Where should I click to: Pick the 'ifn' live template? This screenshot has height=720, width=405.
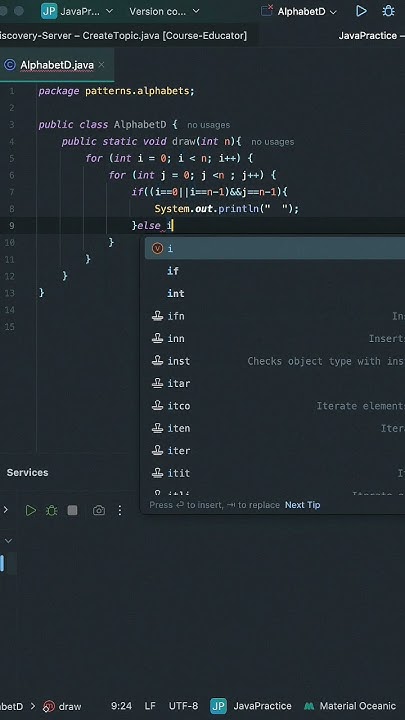tap(275, 316)
